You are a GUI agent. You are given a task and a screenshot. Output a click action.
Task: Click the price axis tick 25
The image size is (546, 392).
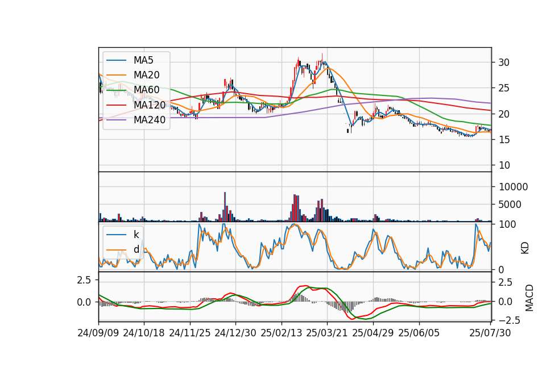(504, 89)
